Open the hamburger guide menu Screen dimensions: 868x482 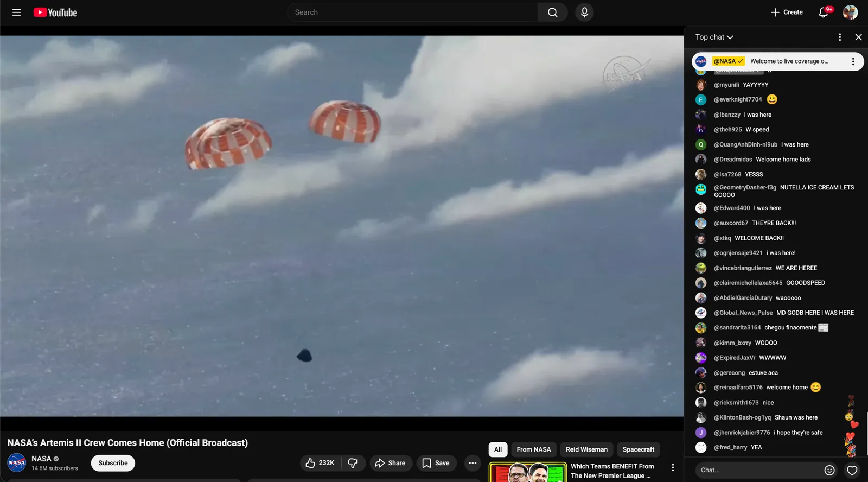16,12
